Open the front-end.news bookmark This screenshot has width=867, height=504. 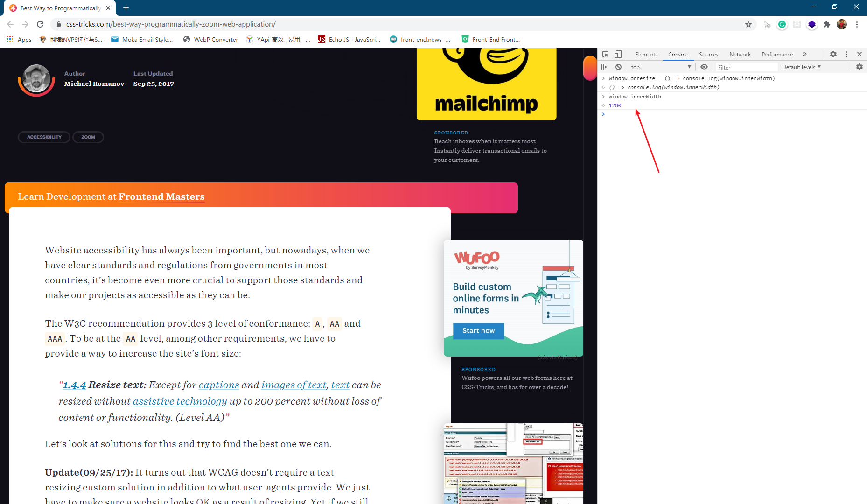pos(420,39)
